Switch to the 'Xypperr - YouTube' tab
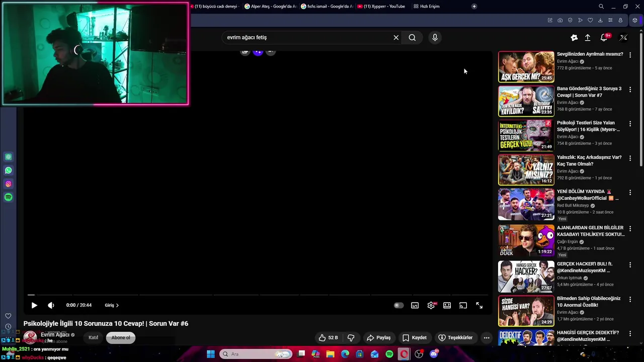644x362 pixels. tap(381, 7)
